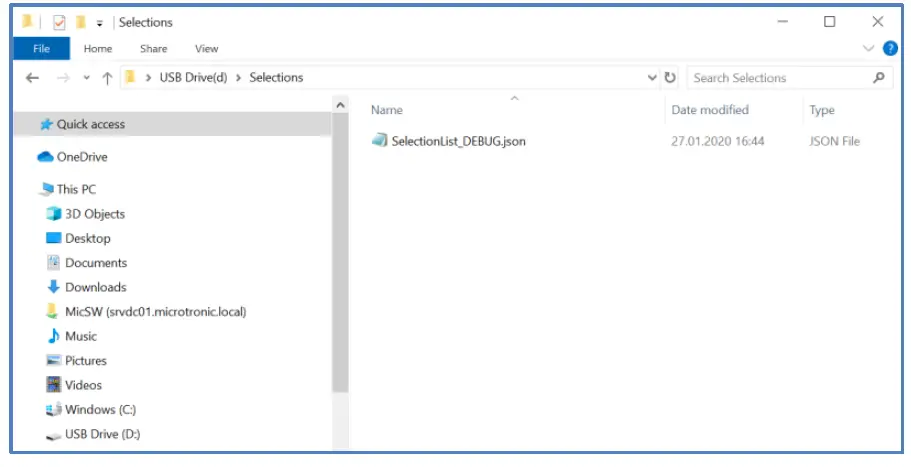This screenshot has height=467, width=911.
Task: Open Explorer help question mark
Action: [x=890, y=49]
